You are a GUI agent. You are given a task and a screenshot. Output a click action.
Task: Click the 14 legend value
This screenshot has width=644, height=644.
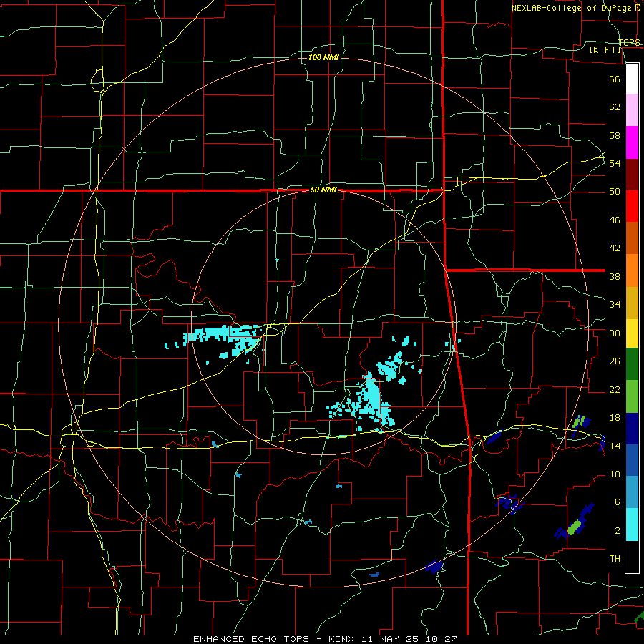615,447
